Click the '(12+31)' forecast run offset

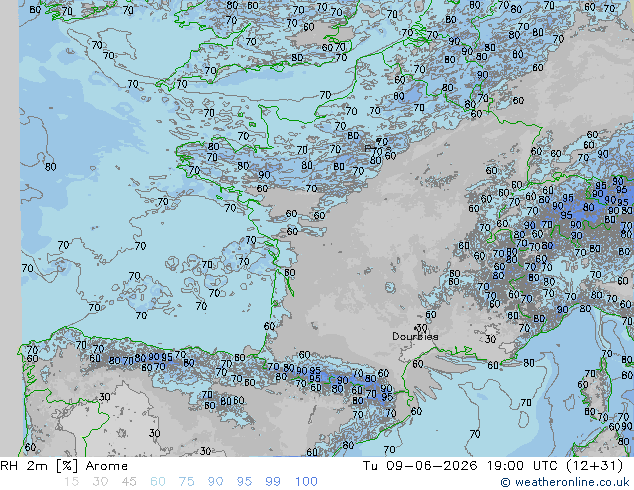(x=596, y=466)
